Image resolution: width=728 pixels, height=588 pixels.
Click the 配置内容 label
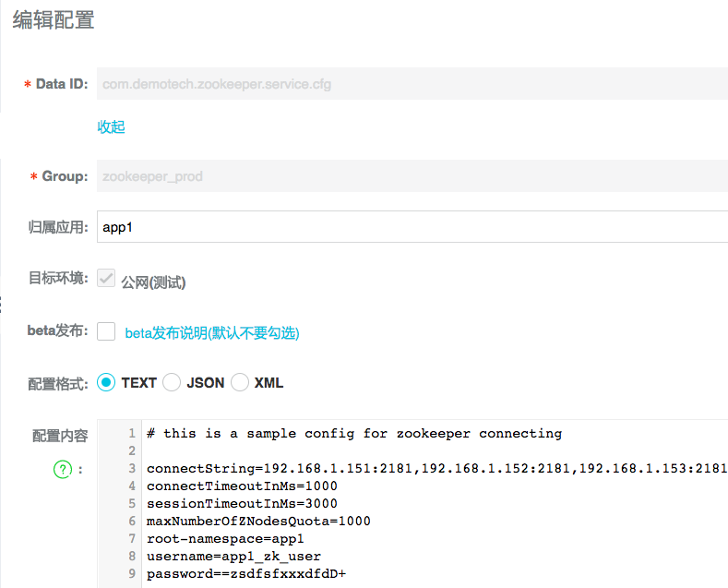tap(60, 436)
